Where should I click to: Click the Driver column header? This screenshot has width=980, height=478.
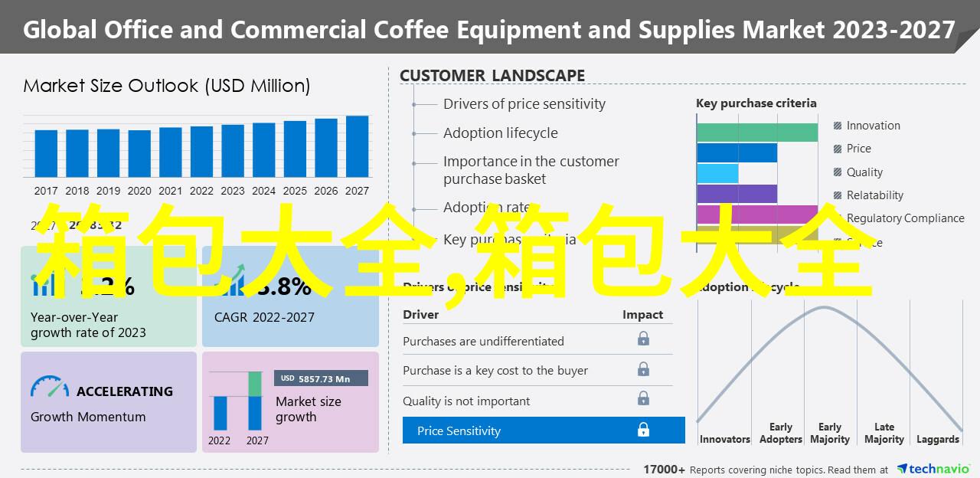point(421,314)
